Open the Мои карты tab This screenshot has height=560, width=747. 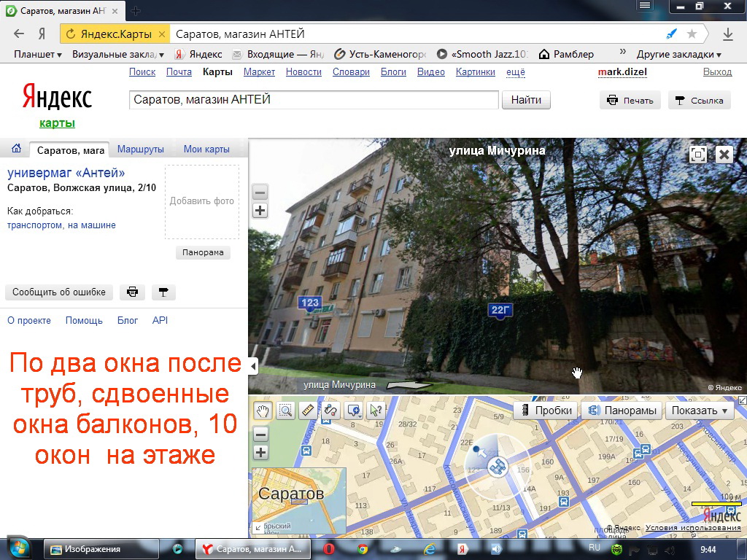206,149
